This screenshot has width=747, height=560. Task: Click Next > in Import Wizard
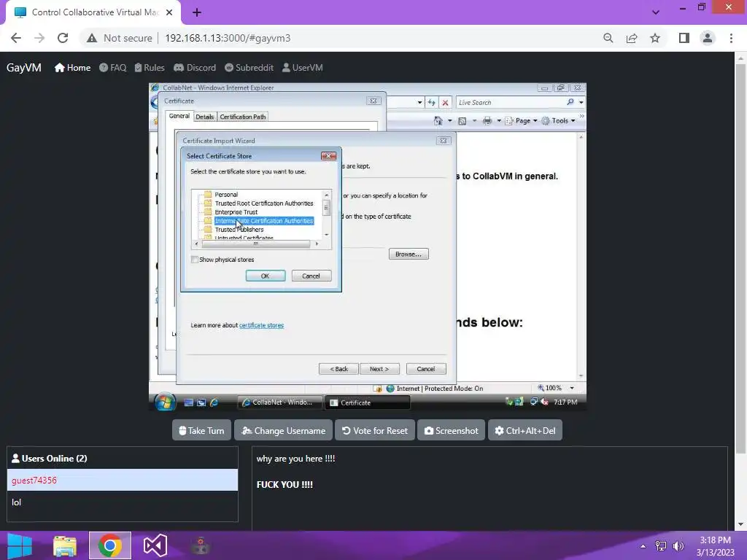point(379,369)
